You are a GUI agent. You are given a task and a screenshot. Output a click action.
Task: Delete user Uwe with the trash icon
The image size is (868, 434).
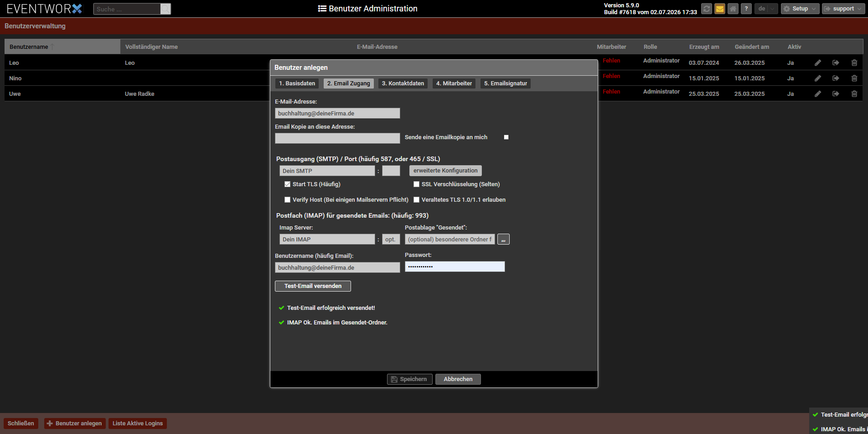[854, 94]
